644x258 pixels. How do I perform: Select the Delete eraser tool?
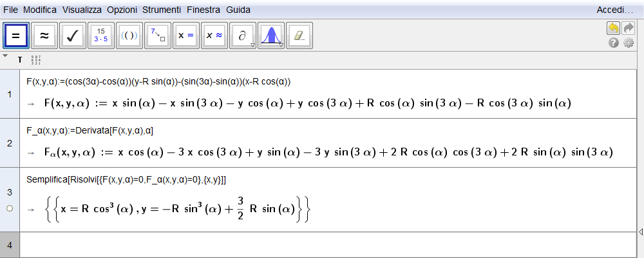pos(299,36)
